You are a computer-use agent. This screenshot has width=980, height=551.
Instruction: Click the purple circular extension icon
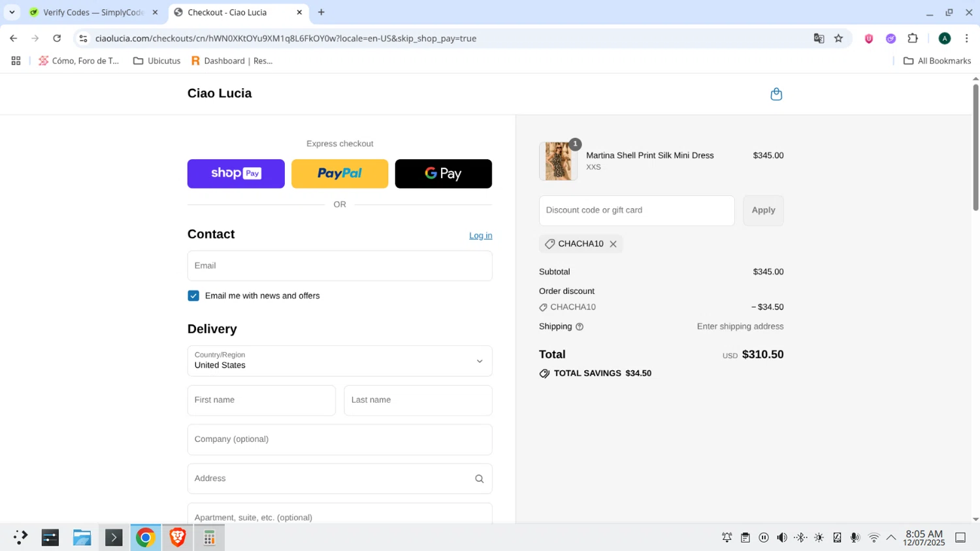coord(890,39)
